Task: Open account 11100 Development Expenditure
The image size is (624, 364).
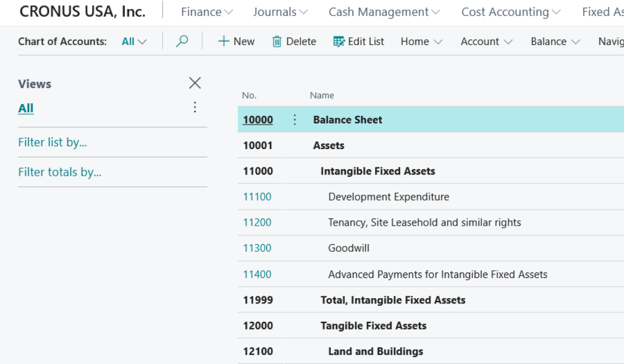Action: pyautogui.click(x=257, y=197)
